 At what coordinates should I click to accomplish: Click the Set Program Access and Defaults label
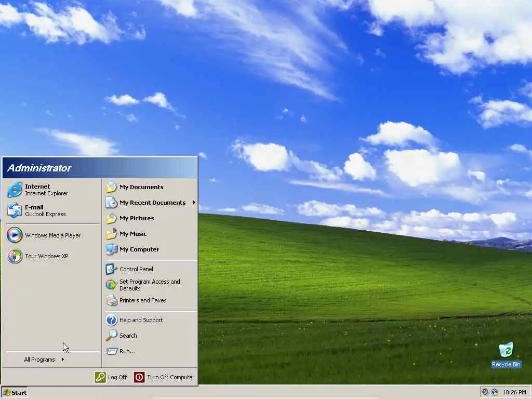pos(150,285)
